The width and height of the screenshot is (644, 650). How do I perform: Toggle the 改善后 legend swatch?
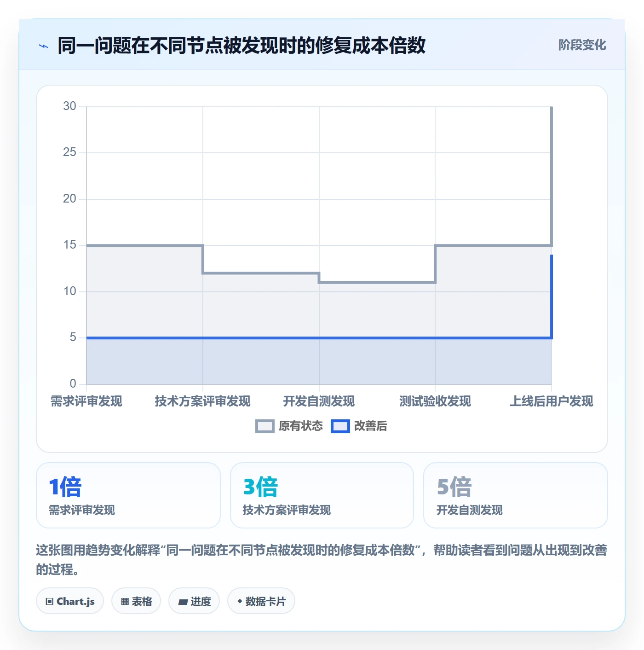(340, 426)
